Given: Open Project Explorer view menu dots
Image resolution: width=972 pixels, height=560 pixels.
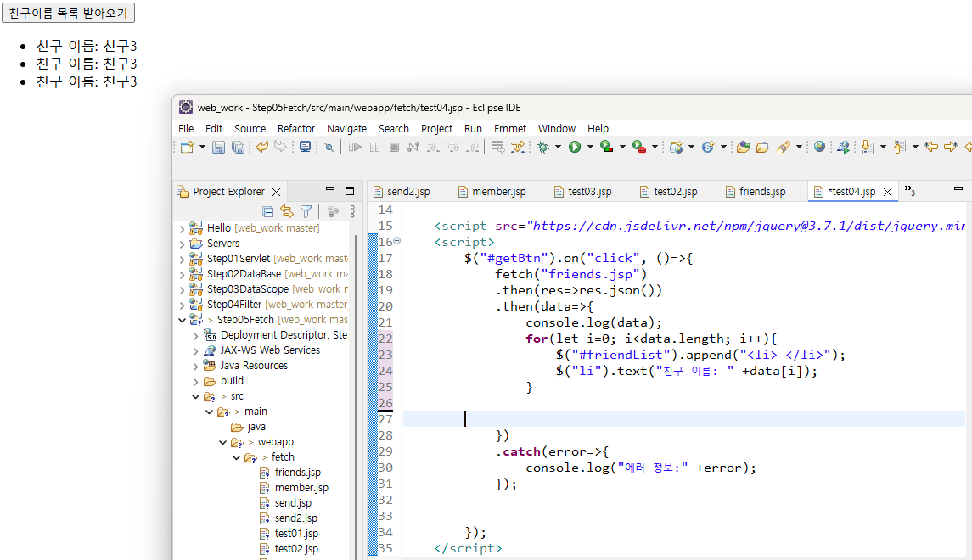Looking at the screenshot, I should pyautogui.click(x=352, y=212).
